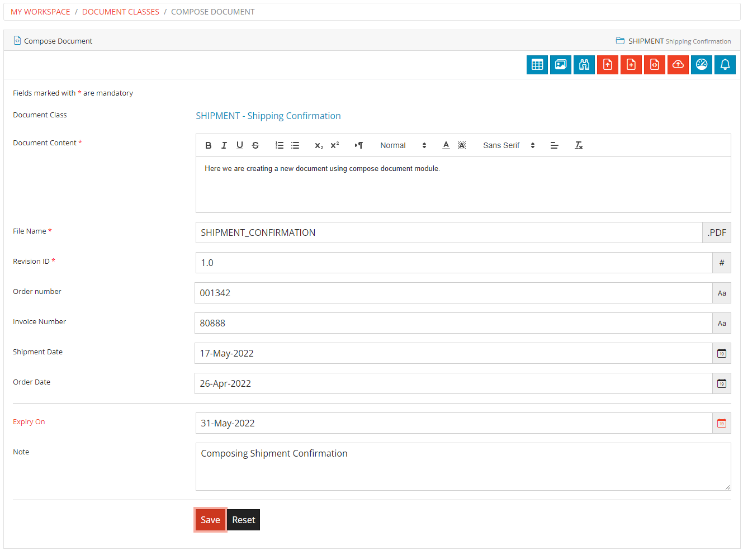Open the Shipment Date calendar picker
The width and height of the screenshot is (743, 560).
click(x=722, y=353)
